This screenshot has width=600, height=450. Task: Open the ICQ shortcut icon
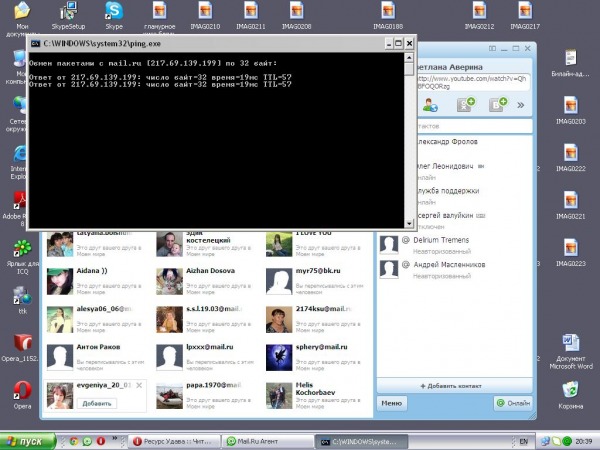point(22,256)
